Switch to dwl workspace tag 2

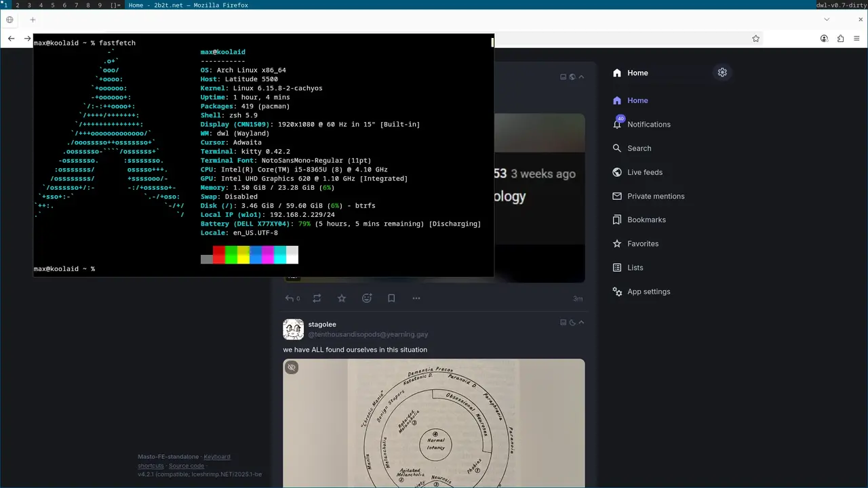click(18, 5)
